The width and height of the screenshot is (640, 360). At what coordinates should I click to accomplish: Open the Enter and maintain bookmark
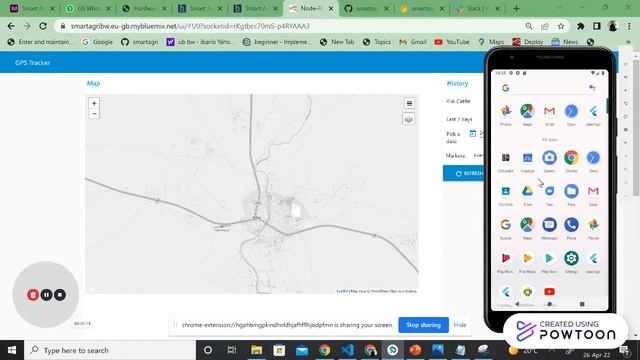(x=40, y=42)
